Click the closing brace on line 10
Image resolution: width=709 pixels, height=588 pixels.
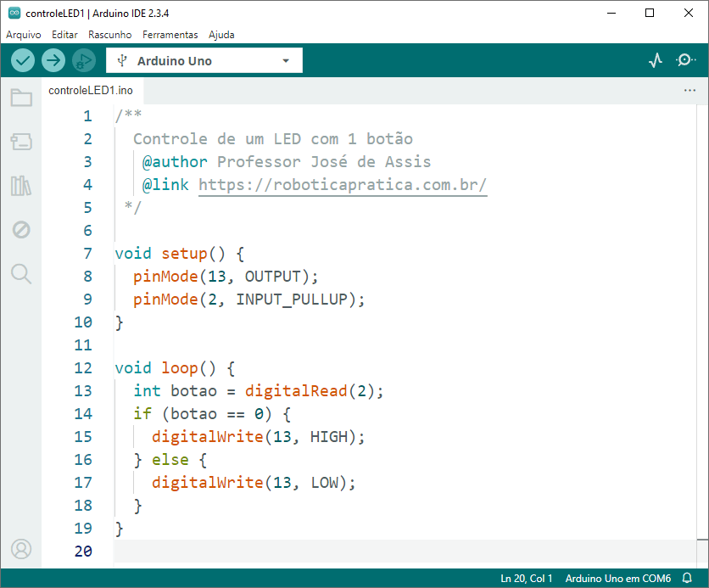click(x=120, y=322)
